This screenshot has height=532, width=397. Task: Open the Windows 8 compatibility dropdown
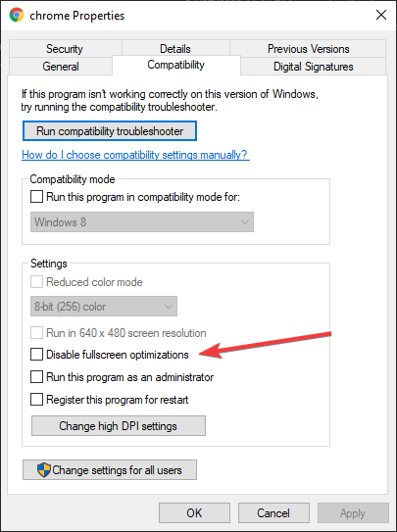click(x=142, y=222)
